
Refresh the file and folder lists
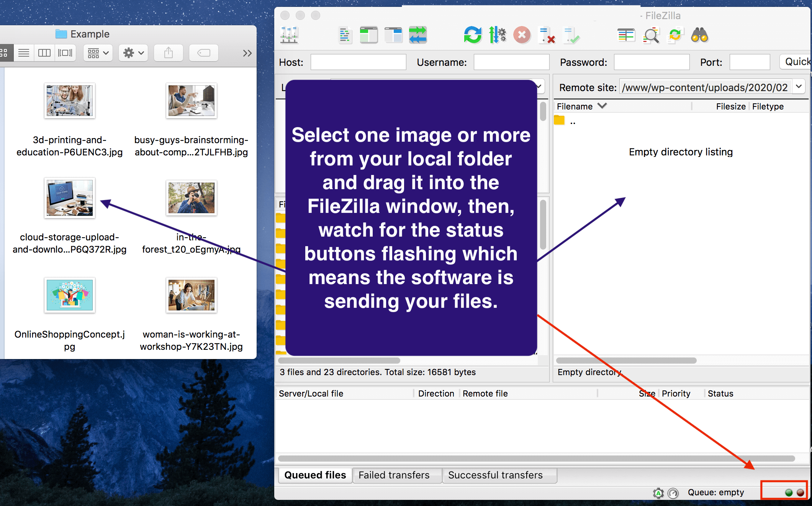(472, 35)
